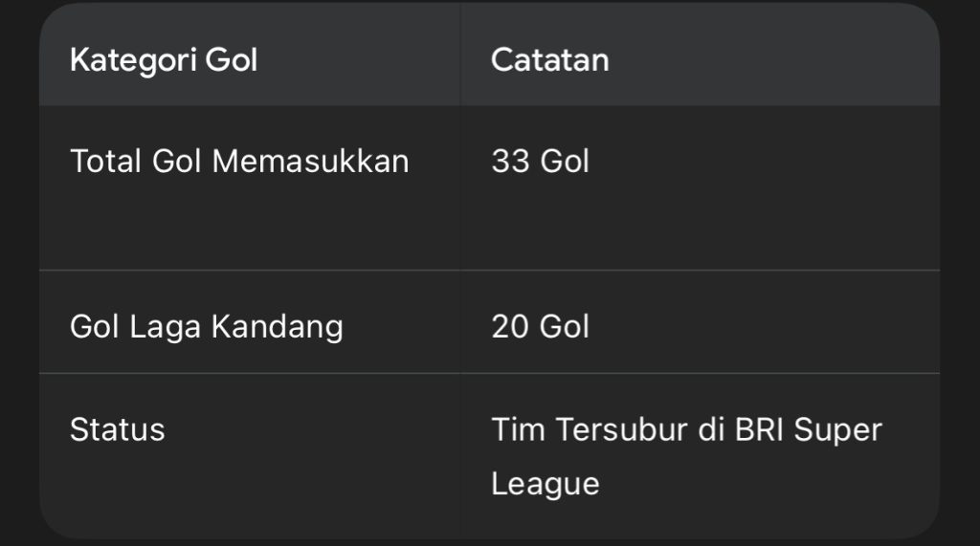Click the Catatan column header
This screenshot has height=546, width=980.
coord(549,60)
